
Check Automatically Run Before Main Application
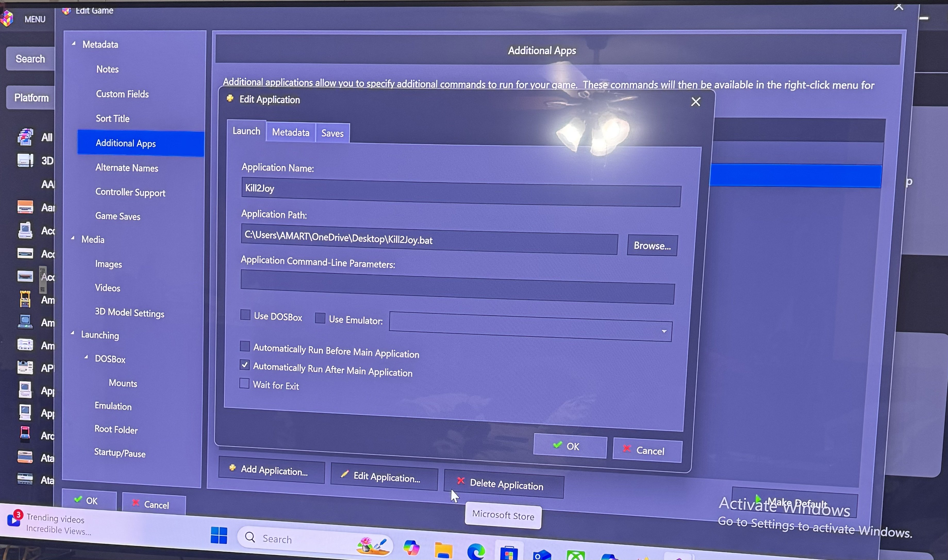tap(245, 346)
